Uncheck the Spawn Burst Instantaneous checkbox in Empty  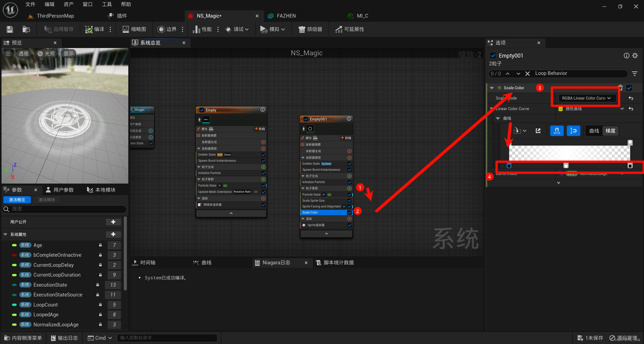click(x=263, y=161)
